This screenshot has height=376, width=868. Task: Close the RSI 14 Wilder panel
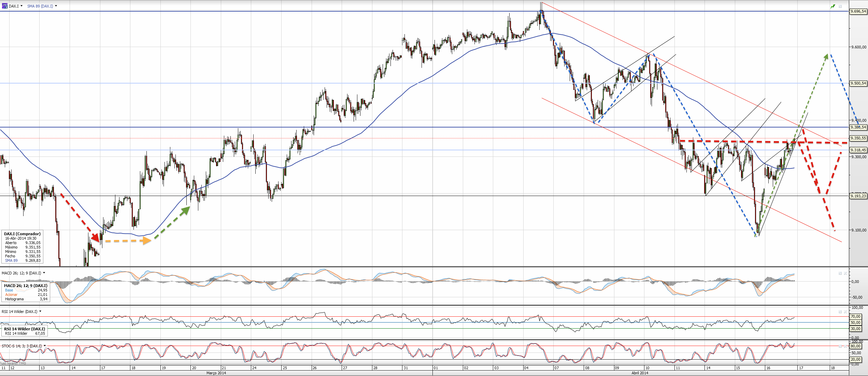(x=845, y=312)
